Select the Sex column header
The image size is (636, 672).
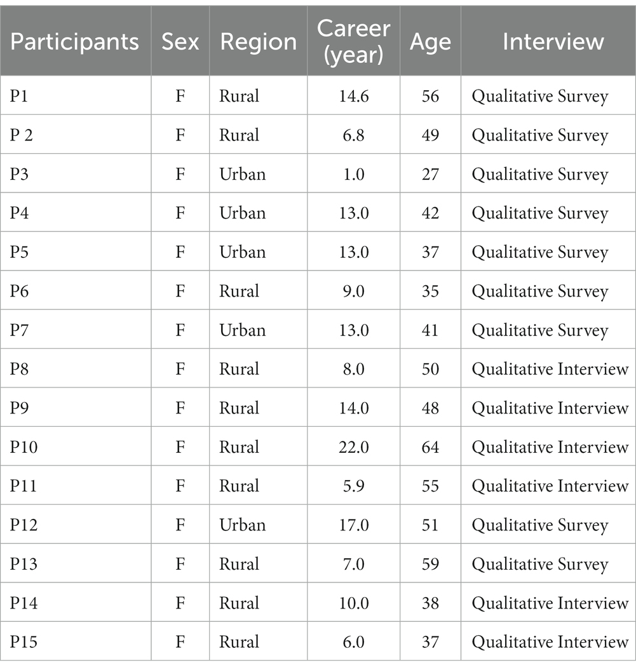tap(180, 41)
